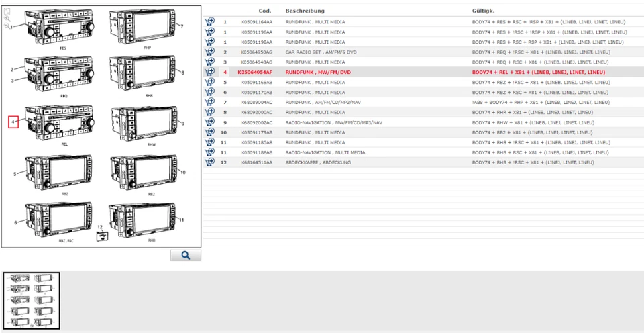Screen dimensions: 644x333
Task: Add part K05091196AA to cart
Action: [209, 32]
